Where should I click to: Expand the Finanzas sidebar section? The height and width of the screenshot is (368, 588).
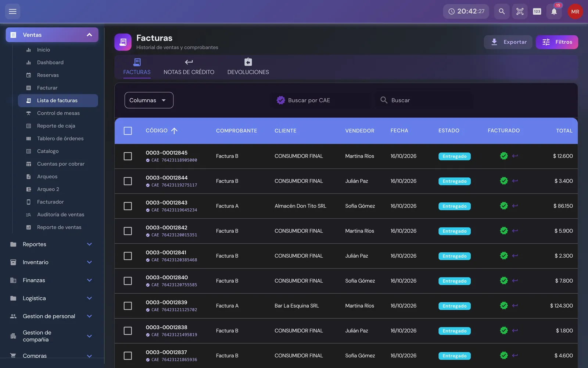pyautogui.click(x=52, y=280)
